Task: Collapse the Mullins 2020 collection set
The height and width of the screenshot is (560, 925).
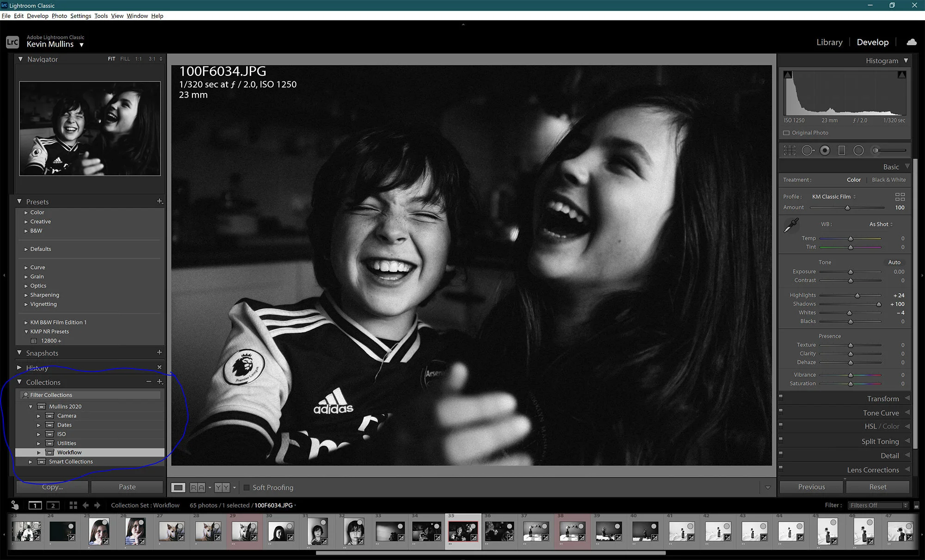Action: (31, 406)
